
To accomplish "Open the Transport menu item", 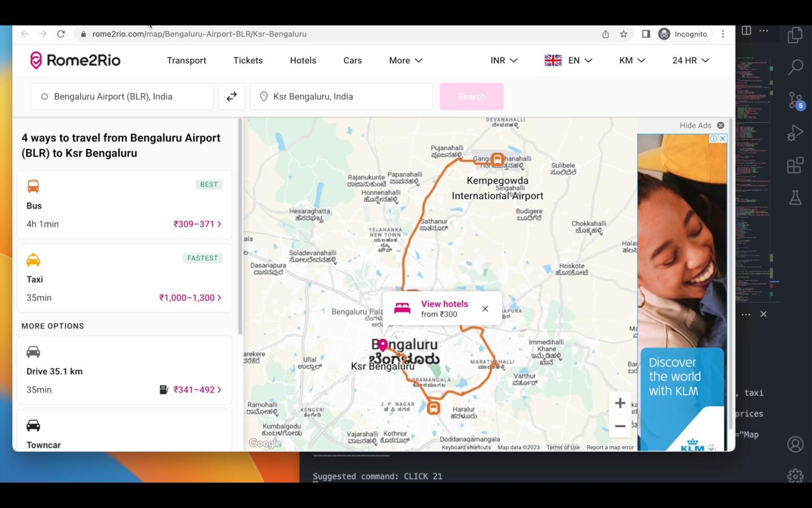I will click(187, 60).
